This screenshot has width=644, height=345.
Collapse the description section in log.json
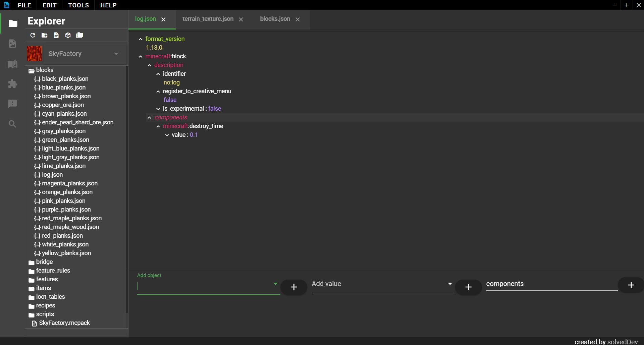pos(150,65)
